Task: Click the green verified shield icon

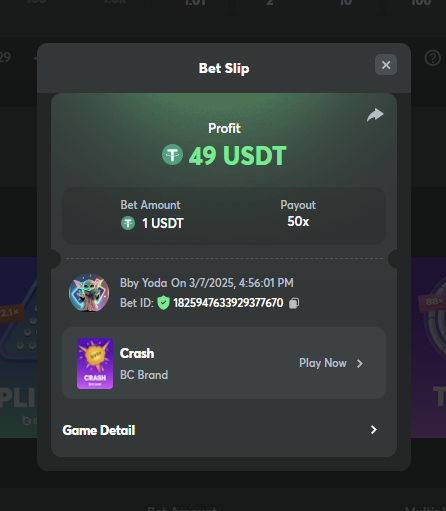Action: coord(163,303)
